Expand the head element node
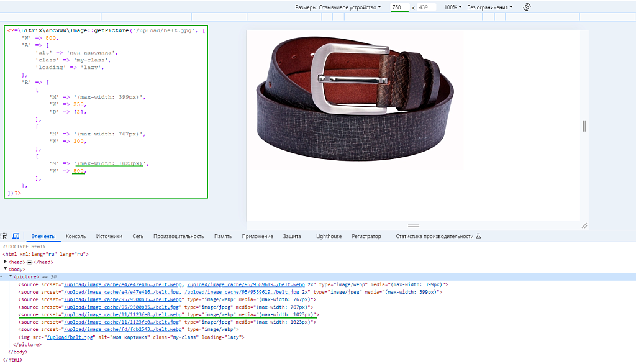The height and width of the screenshot is (364, 636). [x=6, y=262]
